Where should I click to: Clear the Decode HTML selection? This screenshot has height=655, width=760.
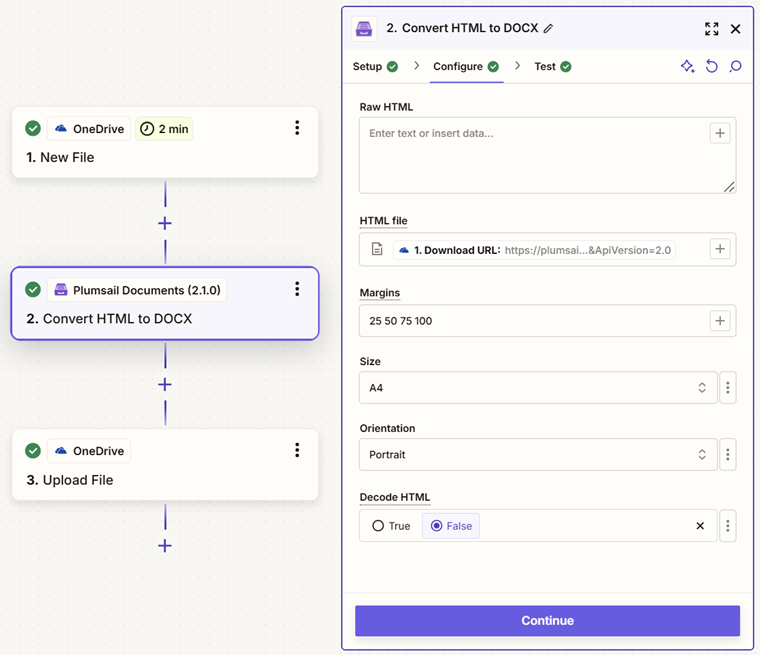700,526
